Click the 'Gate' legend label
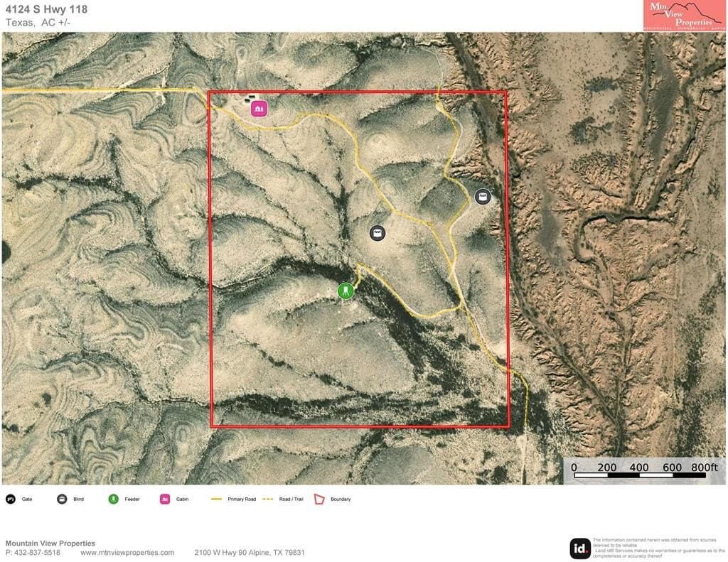 tap(27, 499)
